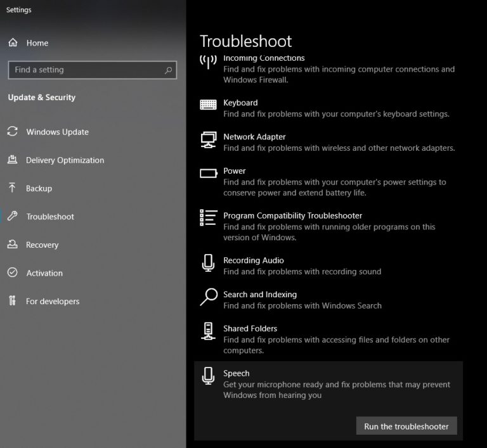Click the For developers tools icon
The image size is (487, 448).
12,300
